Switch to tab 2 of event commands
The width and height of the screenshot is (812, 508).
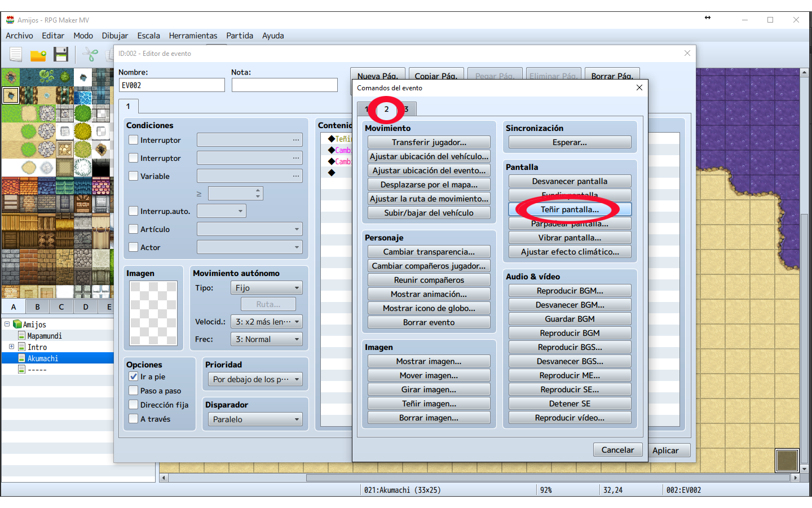(386, 109)
